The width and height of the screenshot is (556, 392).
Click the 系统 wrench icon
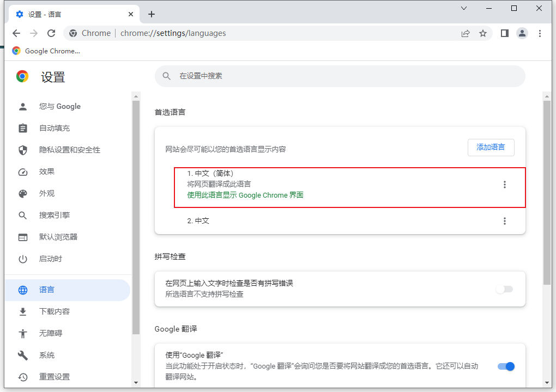(x=23, y=355)
